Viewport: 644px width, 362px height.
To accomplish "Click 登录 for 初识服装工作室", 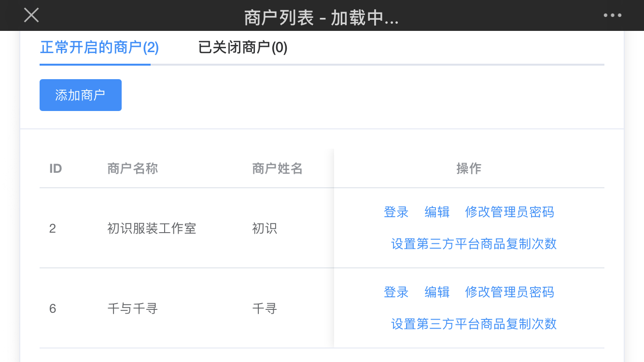I will [x=396, y=212].
